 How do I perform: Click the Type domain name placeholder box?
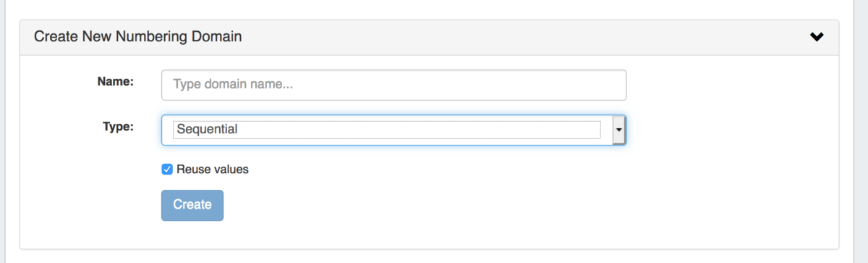tap(393, 85)
